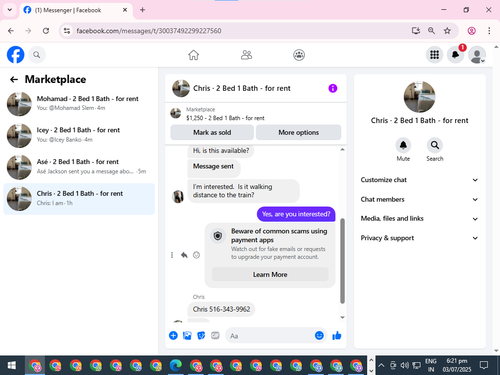Open the tab search dropdown arrow

coord(10,10)
